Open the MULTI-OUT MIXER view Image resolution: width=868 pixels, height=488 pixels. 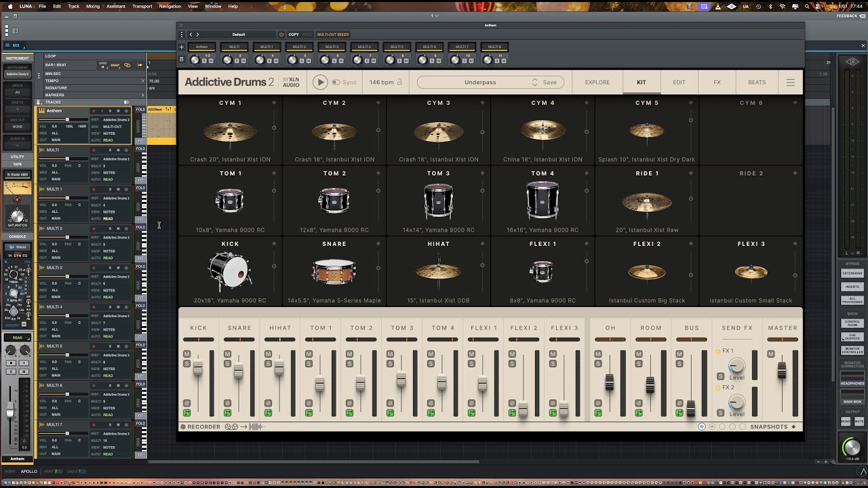pos(333,34)
